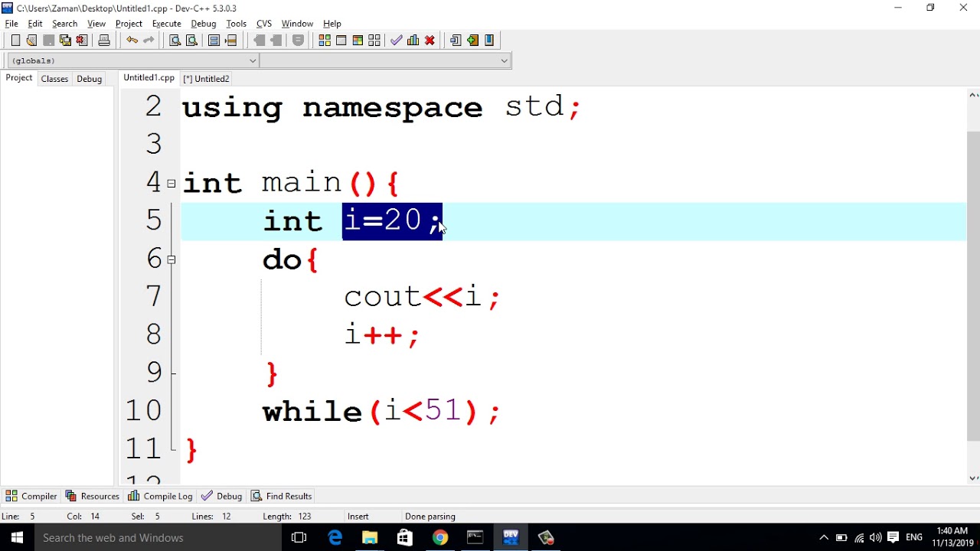Click the Save All toolbar icon

click(x=65, y=41)
